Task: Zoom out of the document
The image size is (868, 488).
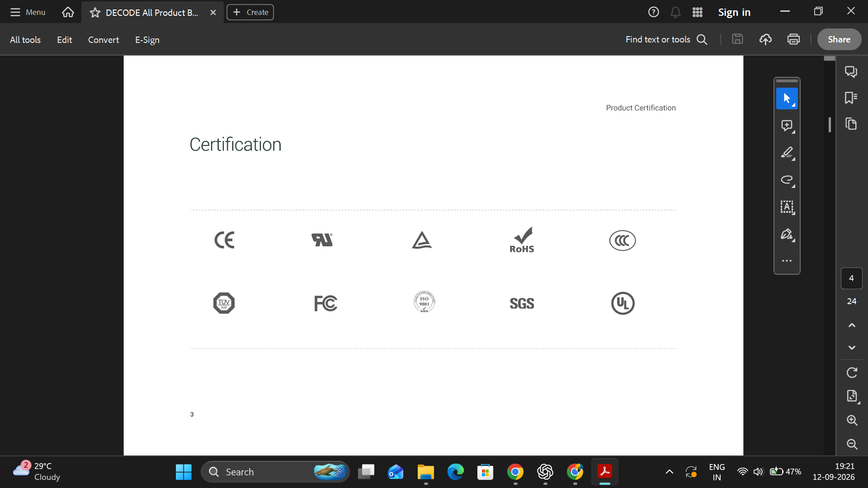Action: point(852,444)
